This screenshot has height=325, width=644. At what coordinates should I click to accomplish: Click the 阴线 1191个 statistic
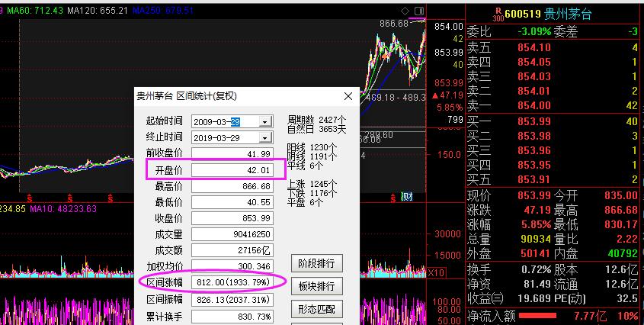click(312, 156)
